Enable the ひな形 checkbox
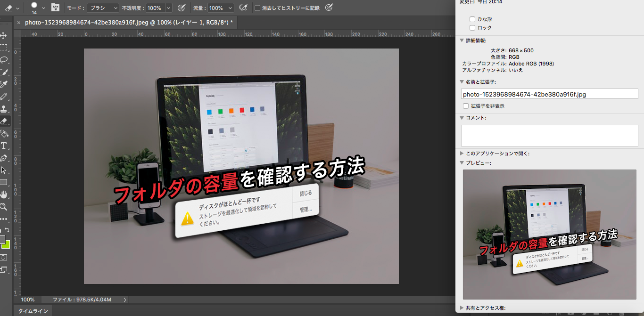The image size is (644, 316). pos(472,19)
